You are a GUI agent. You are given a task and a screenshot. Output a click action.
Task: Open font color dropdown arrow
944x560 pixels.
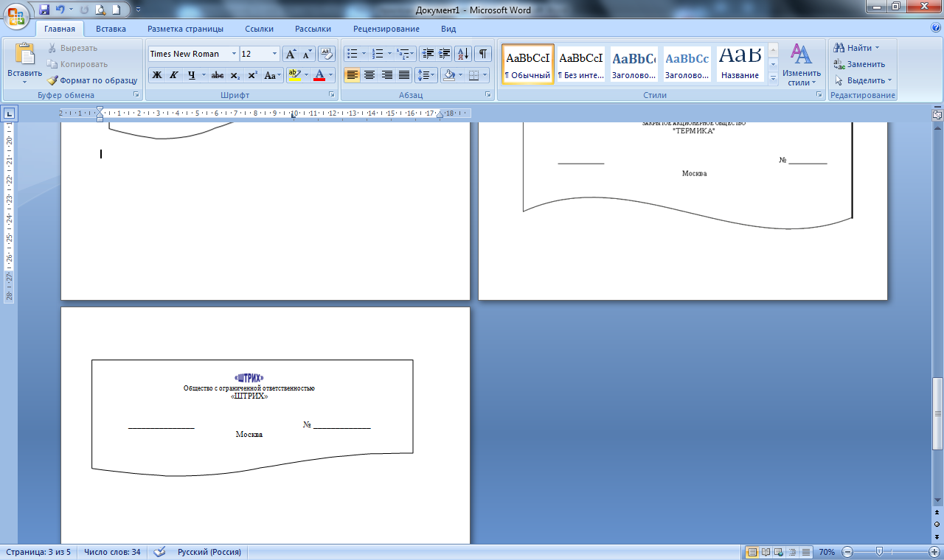(331, 75)
